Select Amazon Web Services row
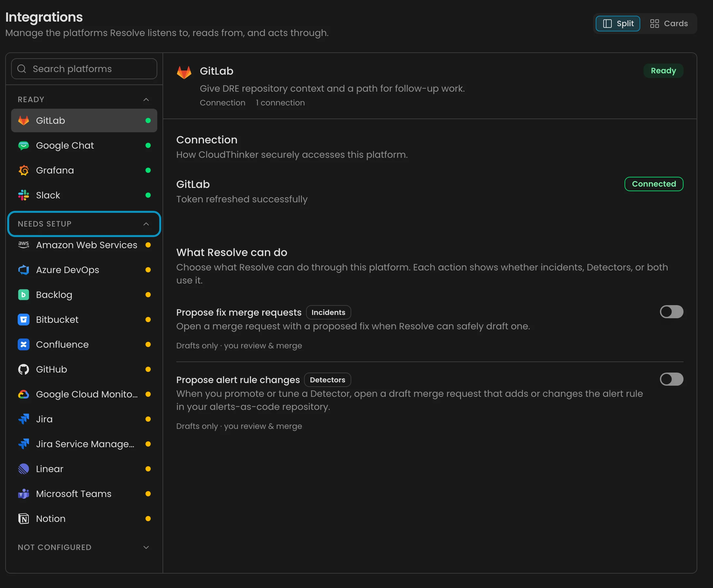This screenshot has width=713, height=588. pos(84,245)
